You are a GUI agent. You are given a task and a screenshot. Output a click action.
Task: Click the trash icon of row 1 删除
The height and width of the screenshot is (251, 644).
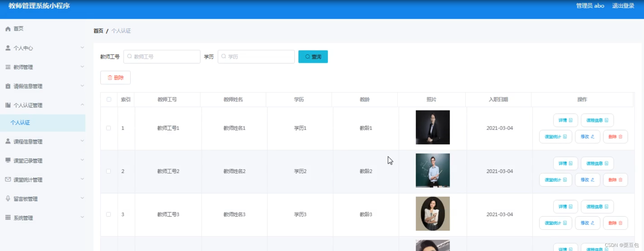621,137
